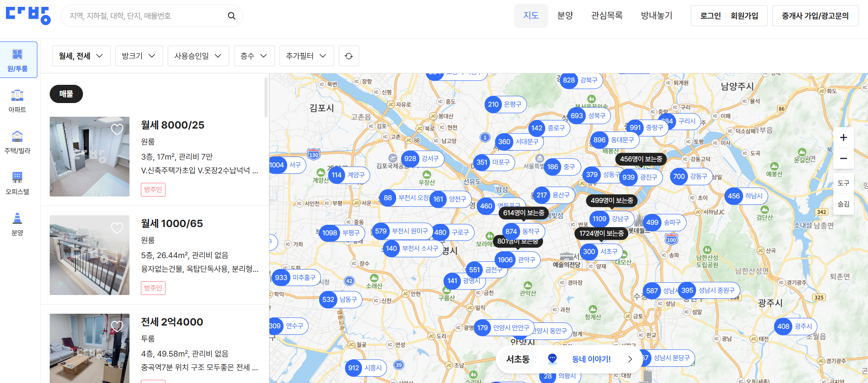868x383 pixels.
Task: Click the listing panel scrollbar
Action: 266,97
